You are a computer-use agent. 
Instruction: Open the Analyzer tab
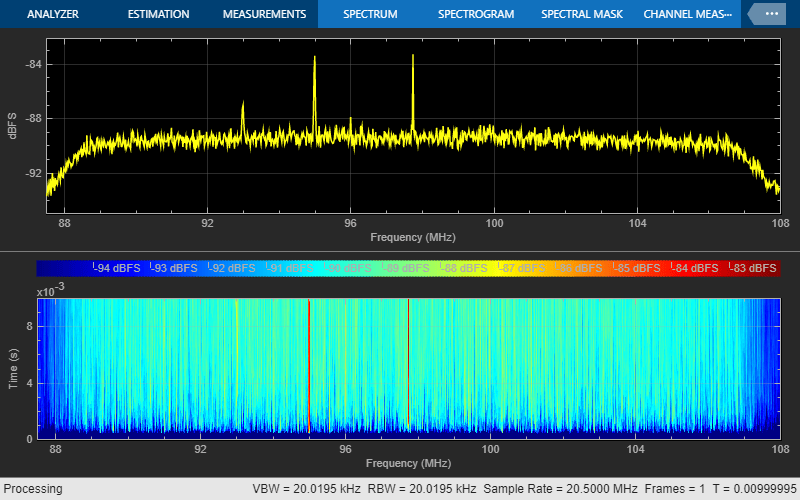click(53, 14)
